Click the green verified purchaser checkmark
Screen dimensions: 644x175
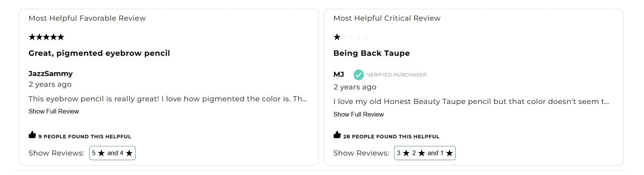tap(359, 75)
